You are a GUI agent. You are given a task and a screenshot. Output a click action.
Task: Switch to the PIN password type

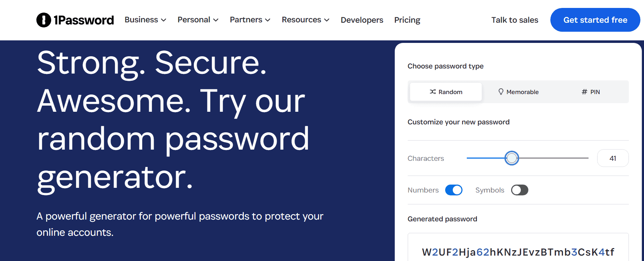pyautogui.click(x=591, y=92)
